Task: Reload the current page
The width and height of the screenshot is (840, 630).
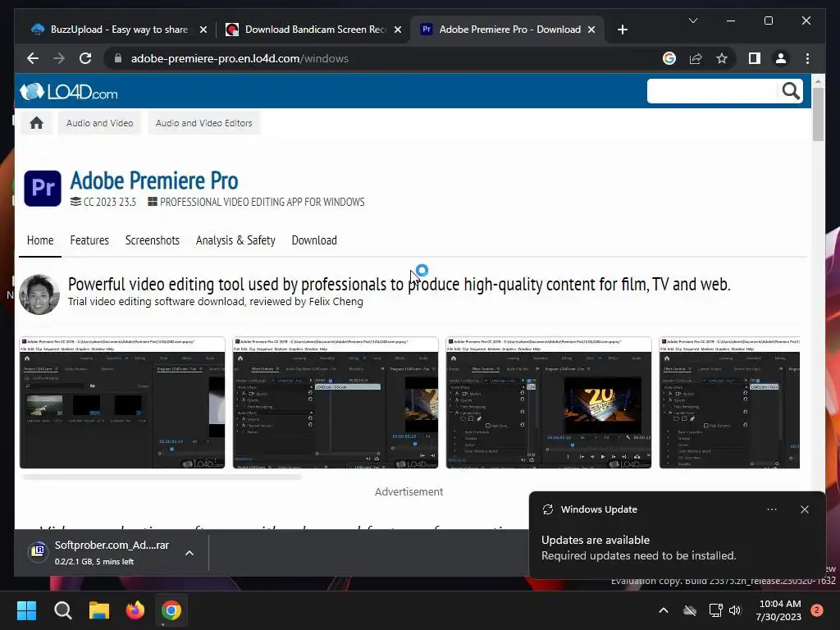Action: pos(85,58)
